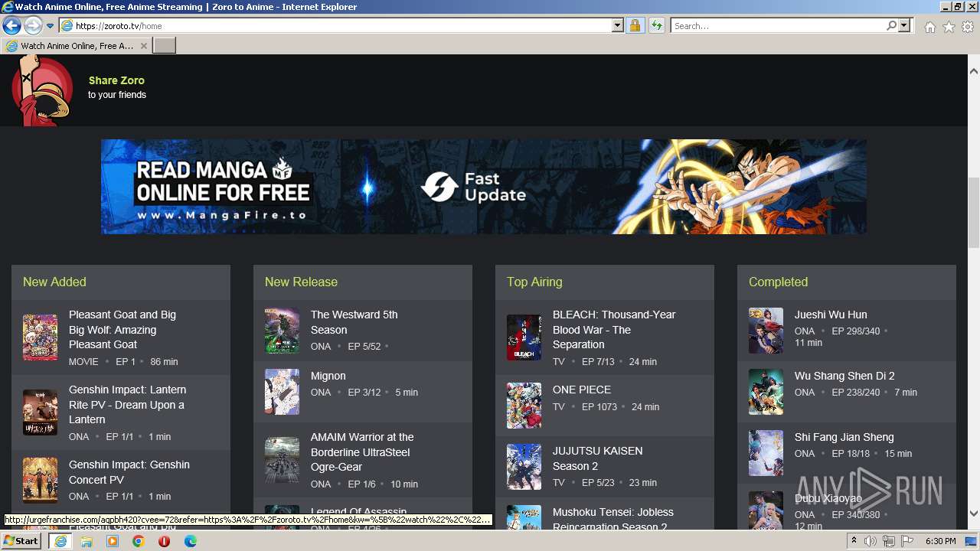Viewport: 980px width, 551px height.
Task: Open the Dubu Xiaoyao link
Action: pyautogui.click(x=828, y=498)
